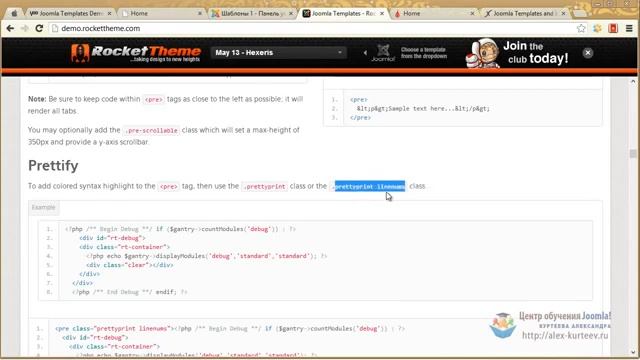The image size is (640, 360).
Task: Open the Apple menu icon
Action: coord(14,13)
